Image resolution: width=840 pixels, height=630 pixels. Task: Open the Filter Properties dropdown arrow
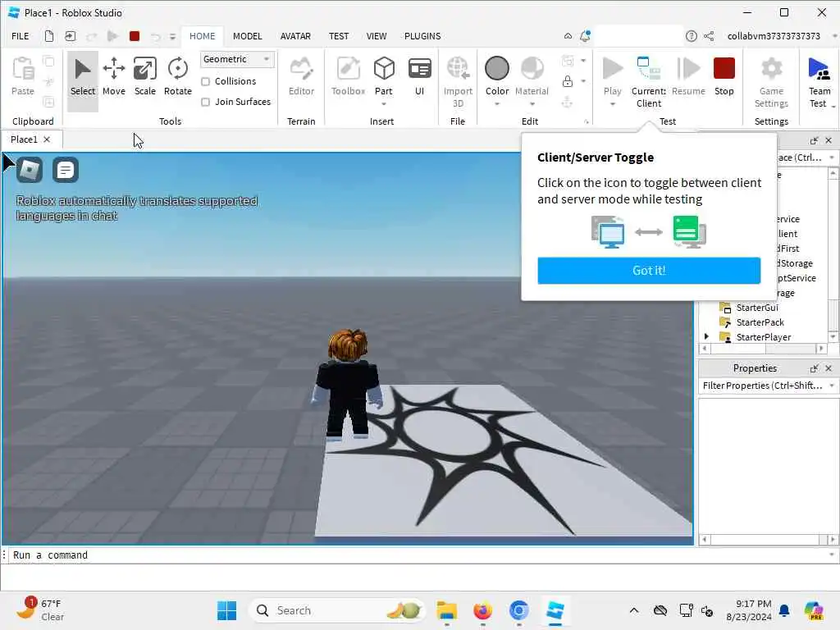click(x=832, y=386)
